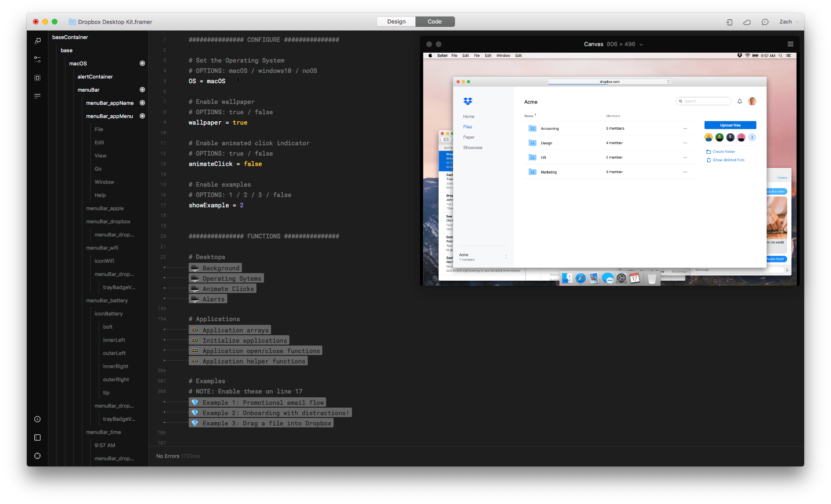Viewport: 831px width, 504px height.
Task: Click the cloud icon in the title bar
Action: (x=747, y=22)
